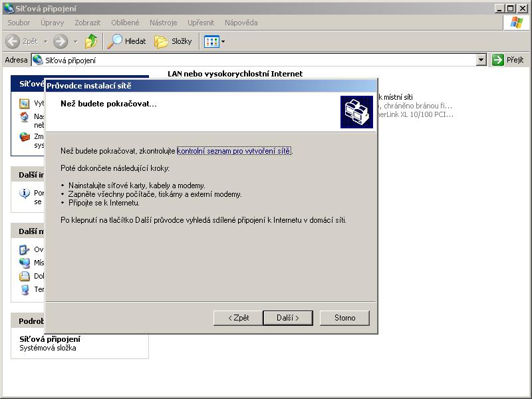Image resolution: width=532 pixels, height=399 pixels.
Task: Go up one folder level
Action: click(91, 41)
